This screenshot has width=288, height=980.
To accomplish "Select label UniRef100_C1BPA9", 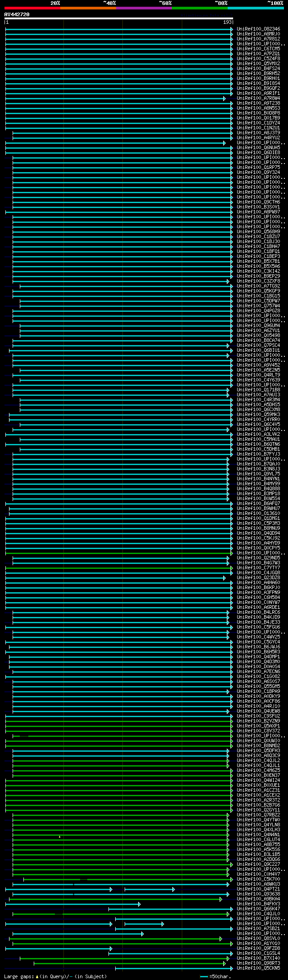I will click(x=258, y=691).
